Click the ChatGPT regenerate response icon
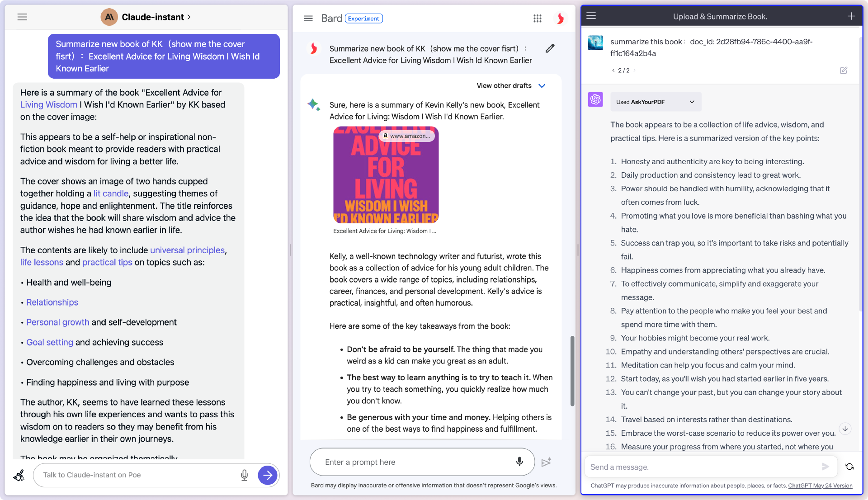The height and width of the screenshot is (500, 868). [849, 467]
